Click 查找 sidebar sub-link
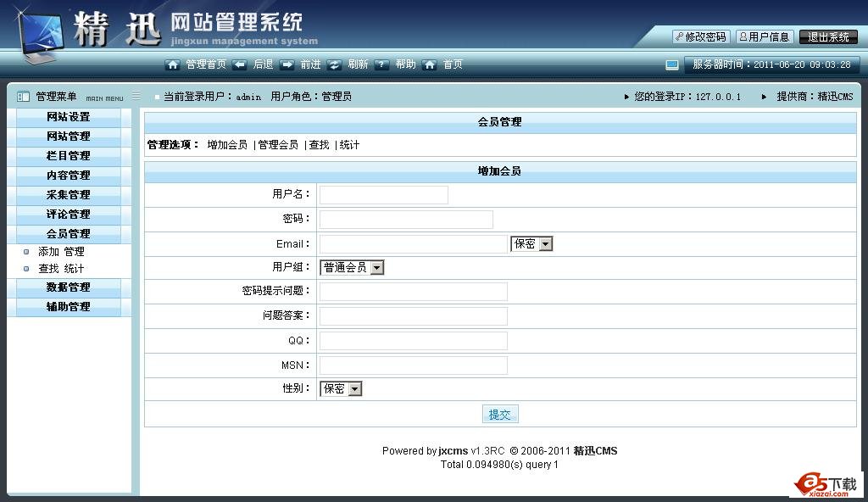The height and width of the screenshot is (502, 868). tap(48, 269)
